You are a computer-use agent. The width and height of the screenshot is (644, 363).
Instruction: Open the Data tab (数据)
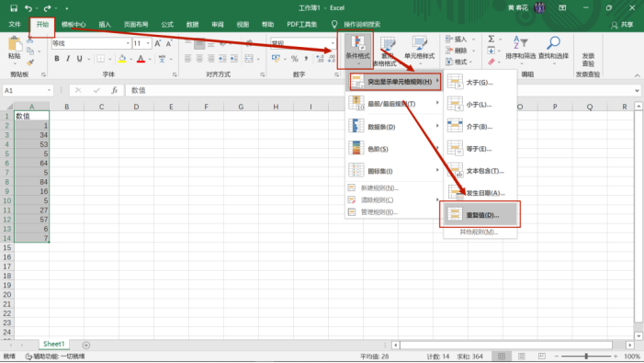pos(192,25)
